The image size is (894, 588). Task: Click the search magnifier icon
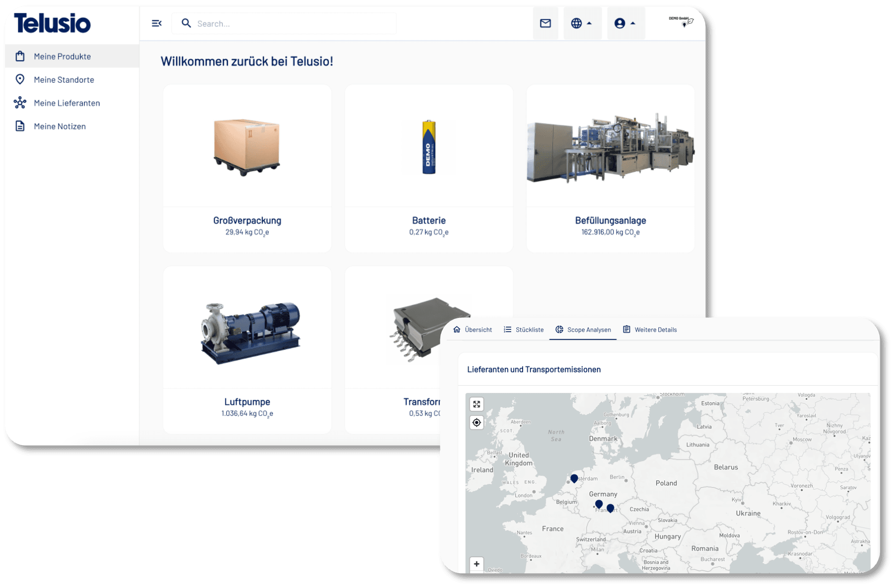(x=186, y=23)
